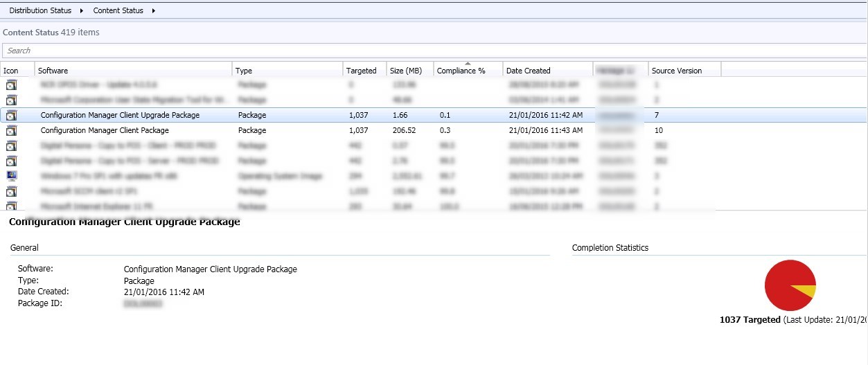Sort by the Date Created column header
Image resolution: width=868 pixels, height=365 pixels.
coord(529,71)
